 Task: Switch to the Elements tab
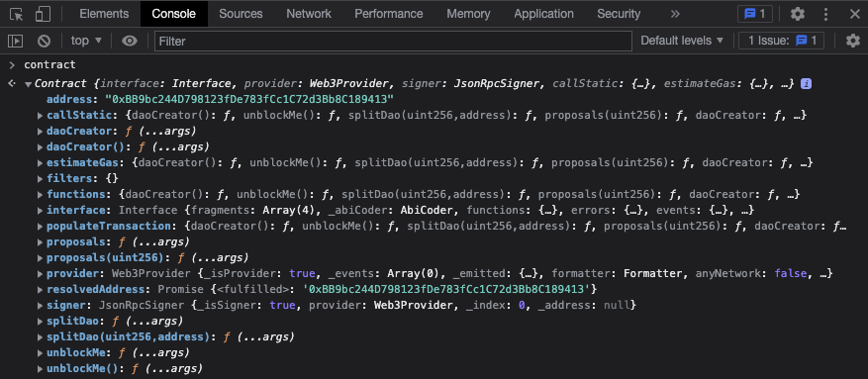click(x=104, y=14)
